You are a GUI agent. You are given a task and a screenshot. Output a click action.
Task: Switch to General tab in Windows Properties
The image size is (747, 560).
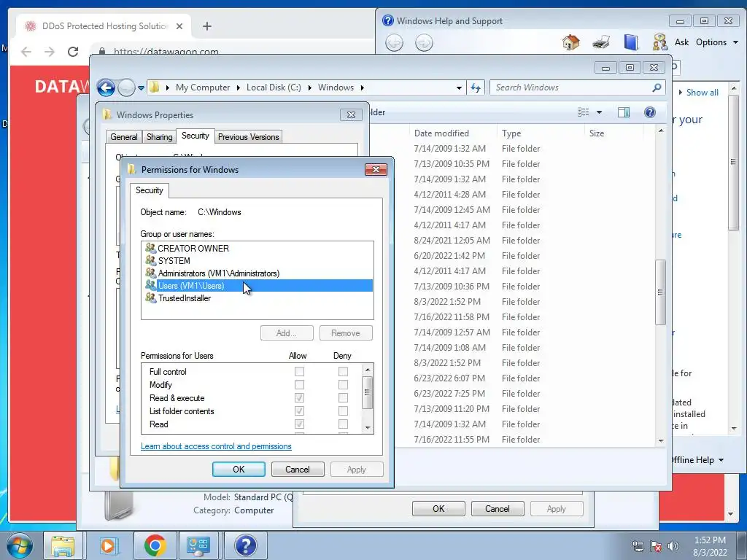124,136
